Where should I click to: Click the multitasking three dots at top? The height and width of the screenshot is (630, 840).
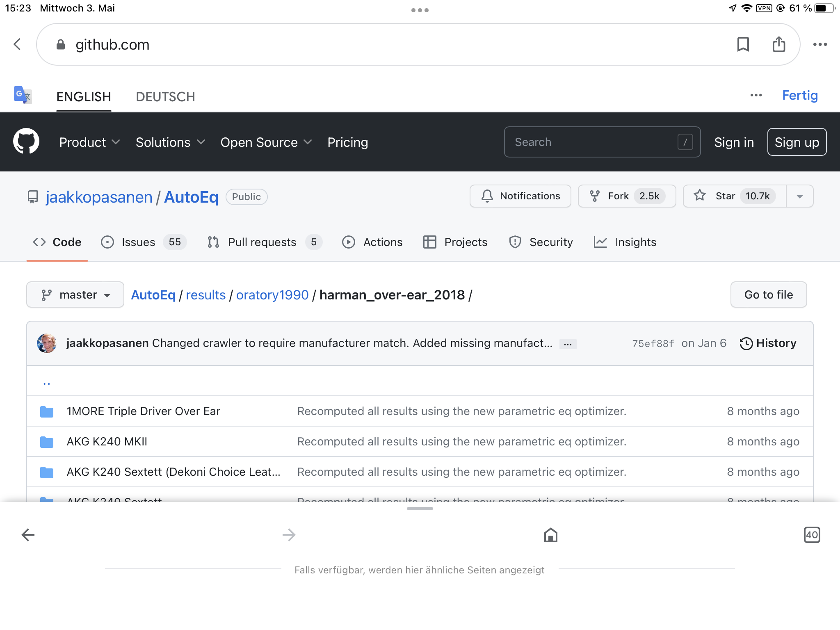pyautogui.click(x=420, y=10)
